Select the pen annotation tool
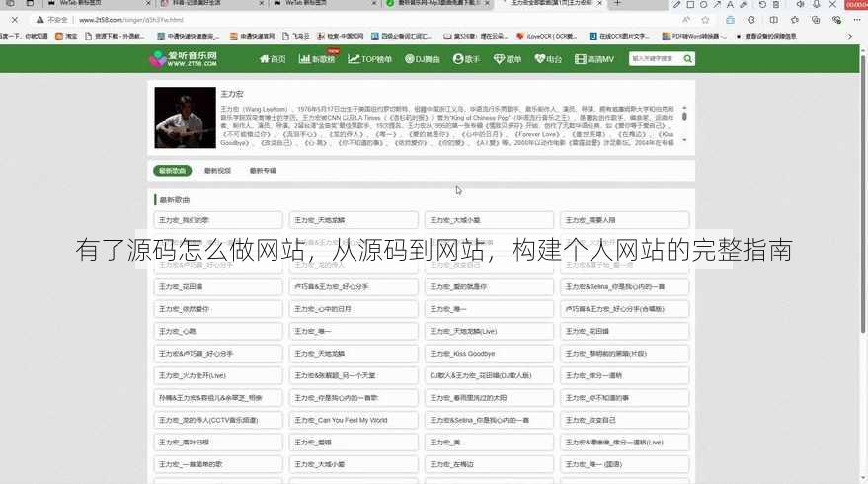The height and width of the screenshot is (484, 868). pyautogui.click(x=677, y=4)
